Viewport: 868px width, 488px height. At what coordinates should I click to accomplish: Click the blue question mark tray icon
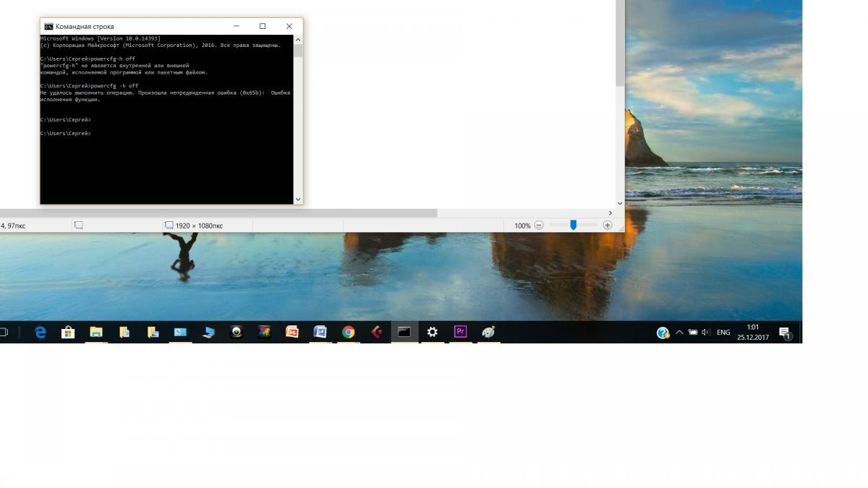tap(663, 333)
